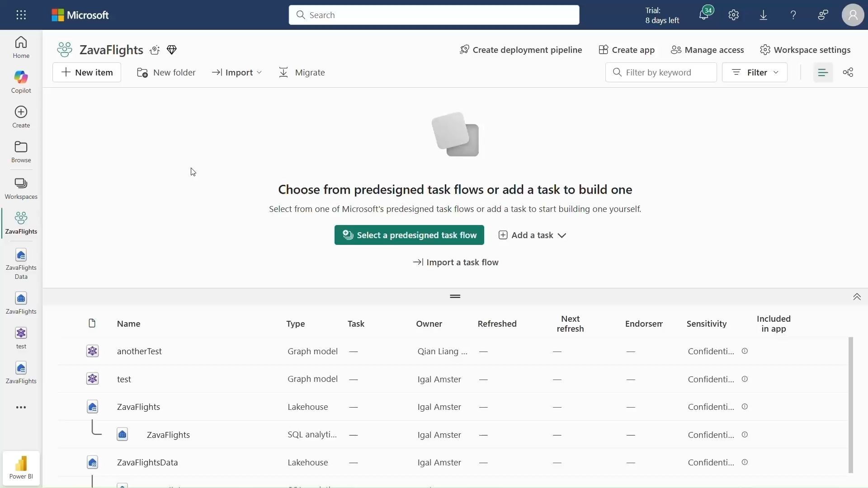Screen dimensions: 868x488
Task: Click Import a task flow link
Action: (455, 262)
